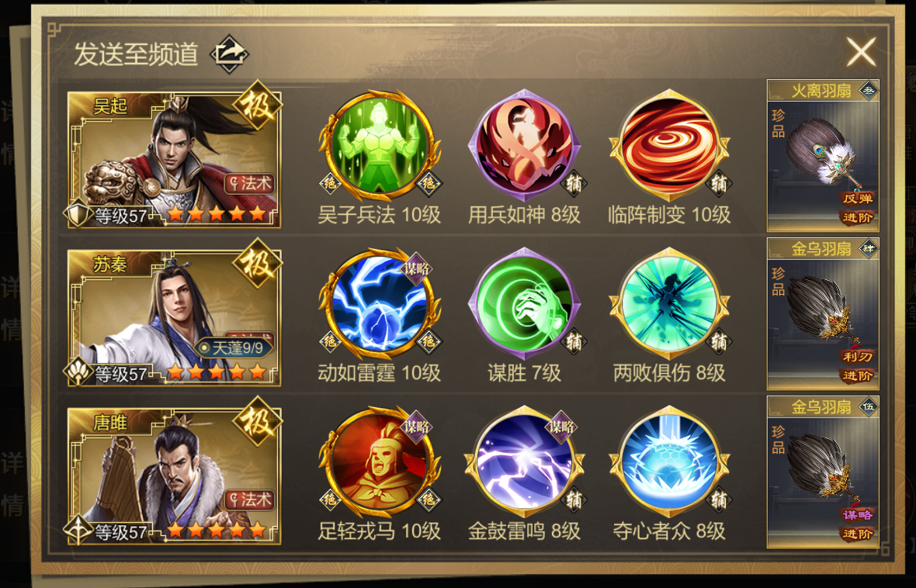916x588 pixels.
Task: Open the 唐雎 hero portrait card
Action: point(174,476)
